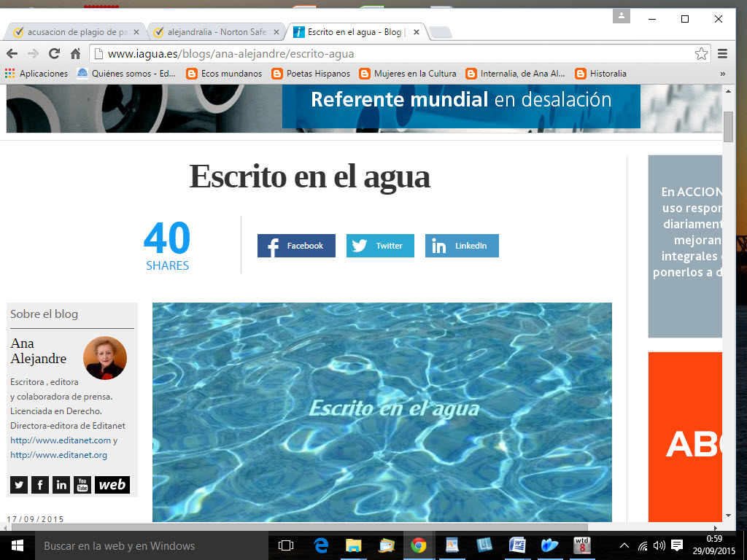This screenshot has height=560, width=747.
Task: Open the taskbar clock showing 0:59
Action: pos(713,545)
